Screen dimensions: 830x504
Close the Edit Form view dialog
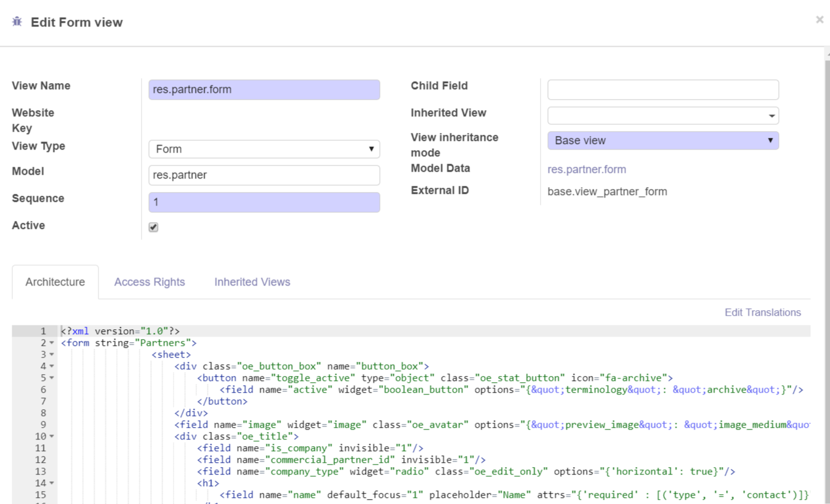click(x=819, y=20)
